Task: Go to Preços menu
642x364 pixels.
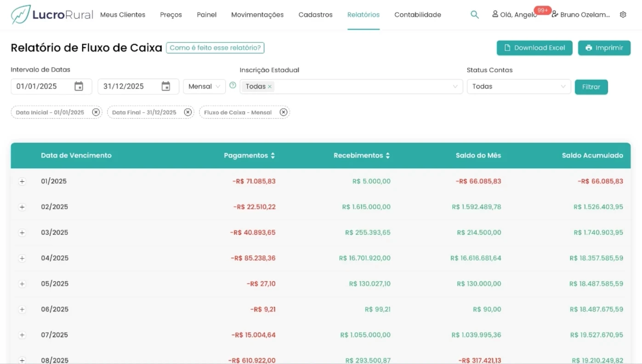Action: 171,15
